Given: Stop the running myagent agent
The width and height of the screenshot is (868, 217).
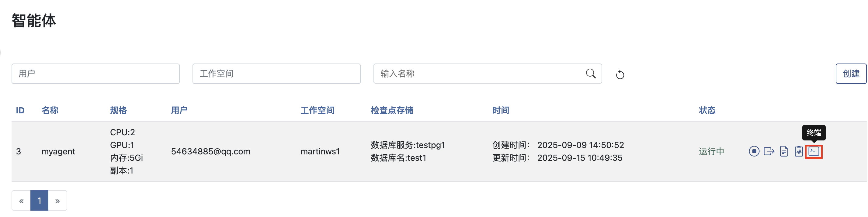Looking at the screenshot, I should pos(754,151).
